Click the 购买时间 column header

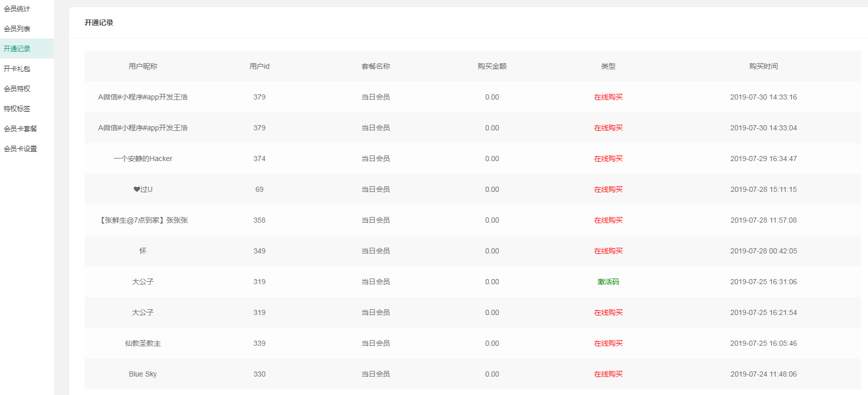click(763, 66)
